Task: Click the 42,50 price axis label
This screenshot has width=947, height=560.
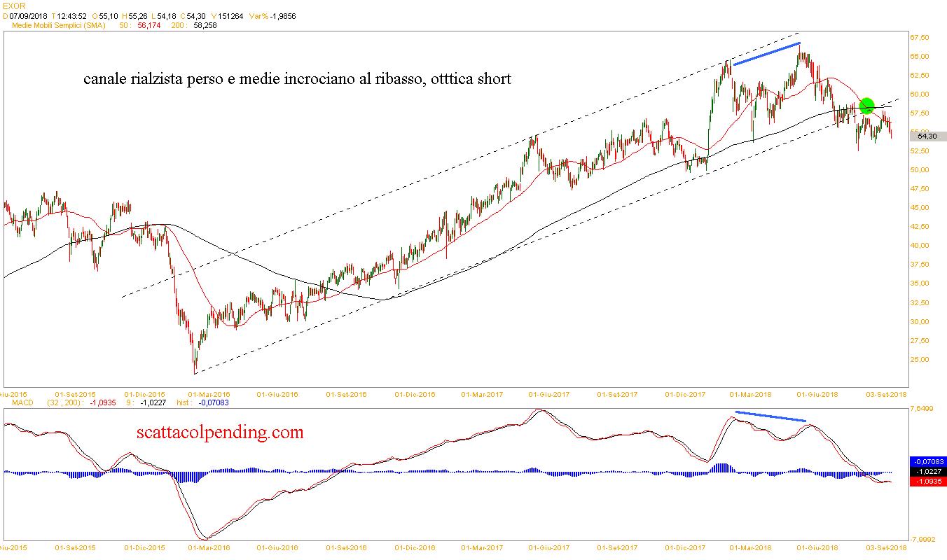Action: pos(920,226)
